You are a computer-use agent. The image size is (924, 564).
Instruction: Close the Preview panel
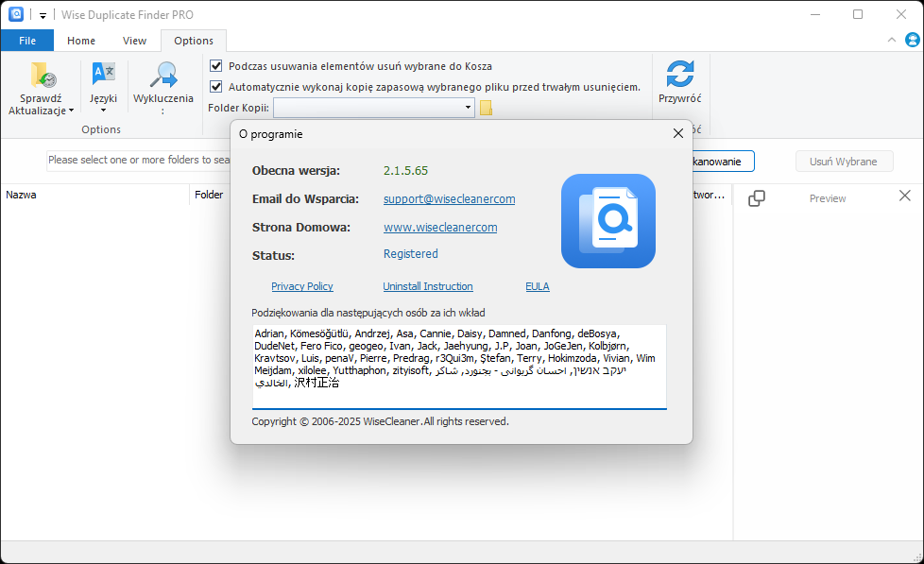click(904, 196)
